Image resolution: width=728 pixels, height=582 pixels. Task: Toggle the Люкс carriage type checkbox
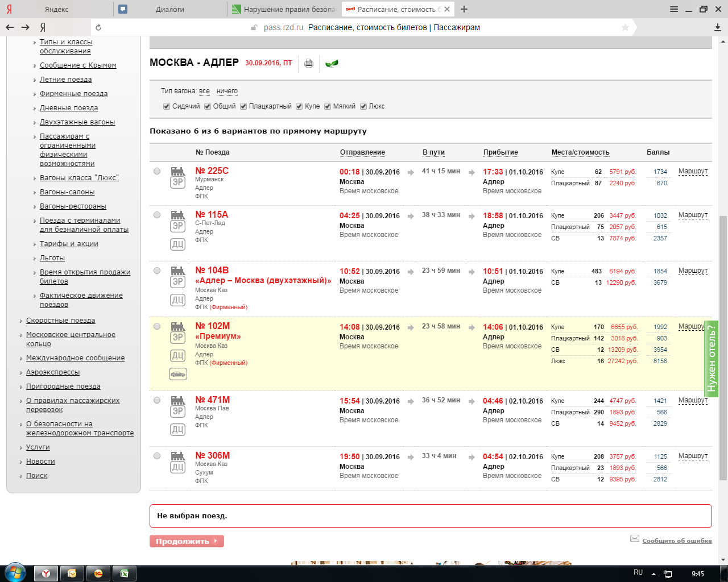(x=363, y=106)
